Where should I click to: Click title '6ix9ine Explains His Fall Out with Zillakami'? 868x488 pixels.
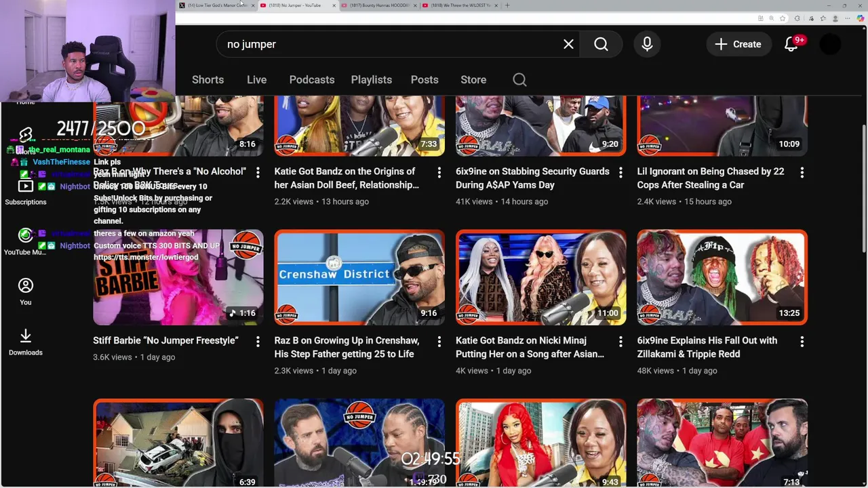707,347
